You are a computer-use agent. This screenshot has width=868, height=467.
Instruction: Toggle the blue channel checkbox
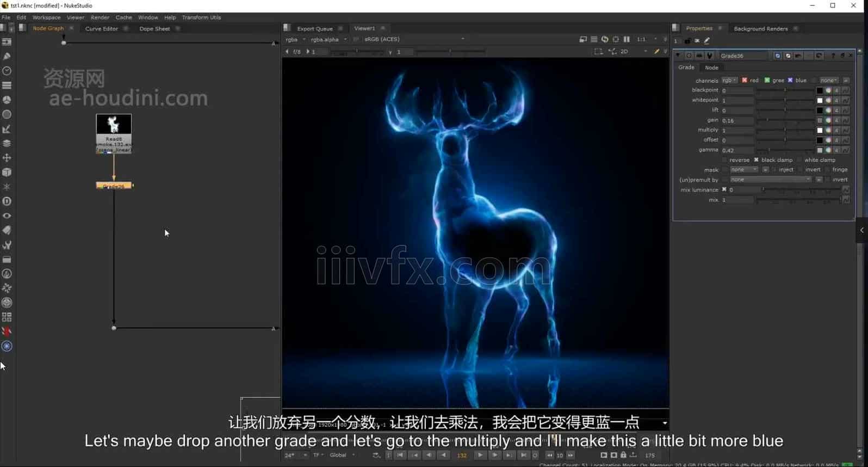tap(790, 80)
